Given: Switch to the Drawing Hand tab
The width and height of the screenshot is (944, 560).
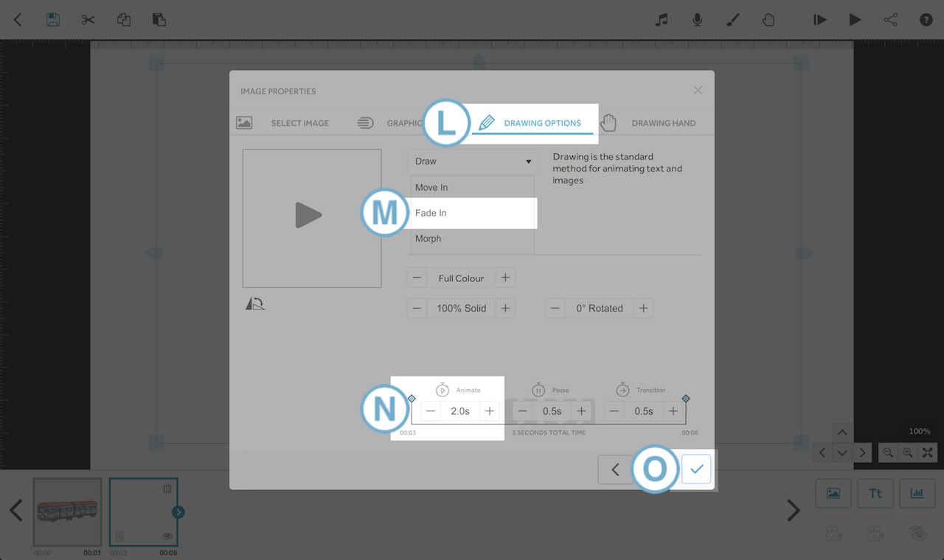Looking at the screenshot, I should pyautogui.click(x=662, y=123).
